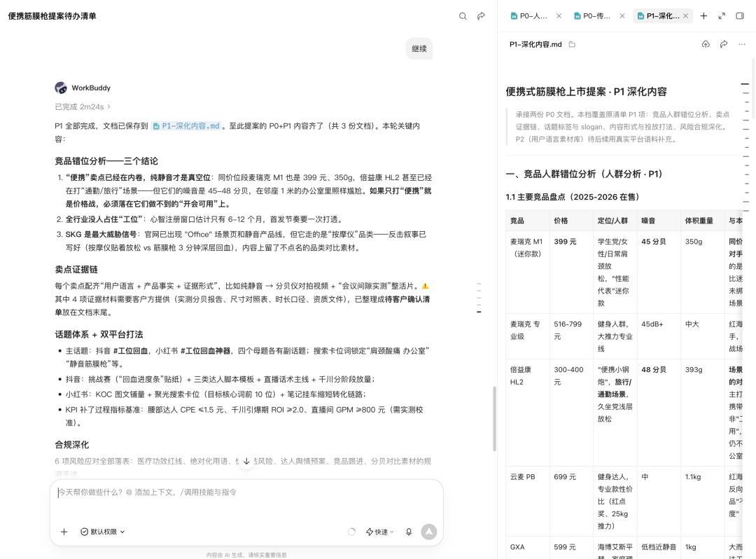Image resolution: width=756 pixels, height=559 pixels.
Task: Expand the 已完成 2m24s details
Action: [x=83, y=106]
